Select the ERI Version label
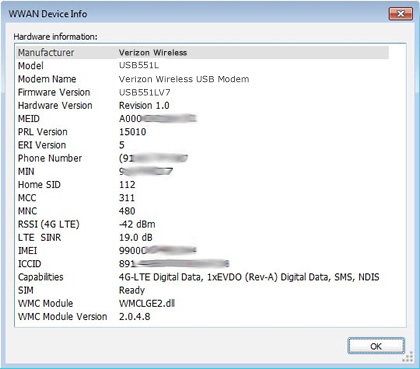This screenshot has width=420, height=369. click(x=42, y=145)
